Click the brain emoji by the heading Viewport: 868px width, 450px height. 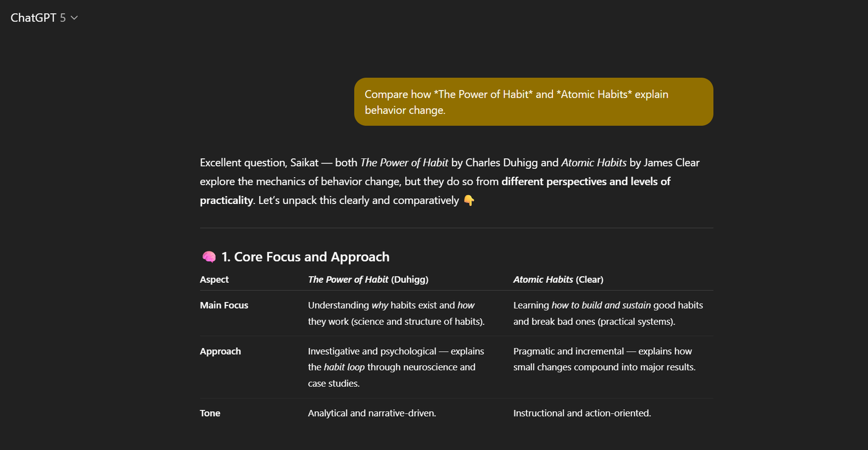pyautogui.click(x=209, y=257)
